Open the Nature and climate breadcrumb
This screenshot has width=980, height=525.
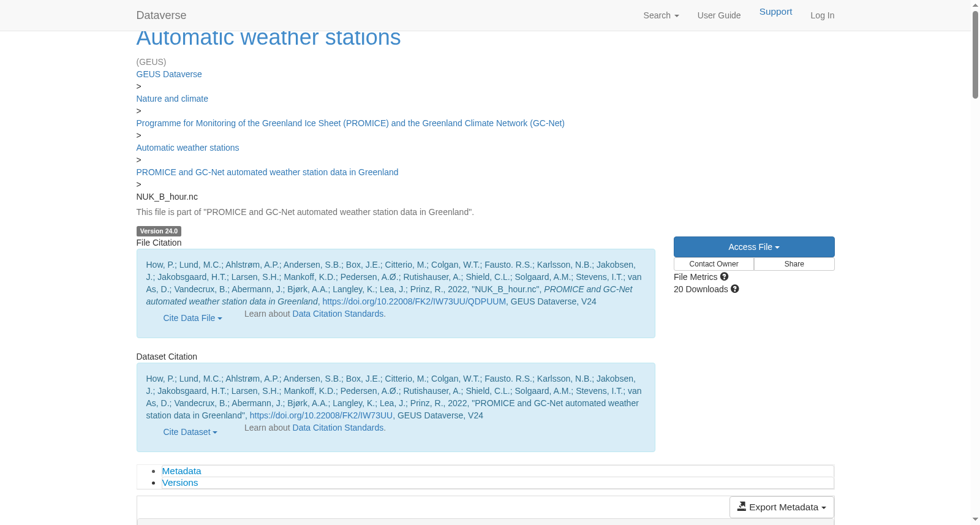point(172,99)
